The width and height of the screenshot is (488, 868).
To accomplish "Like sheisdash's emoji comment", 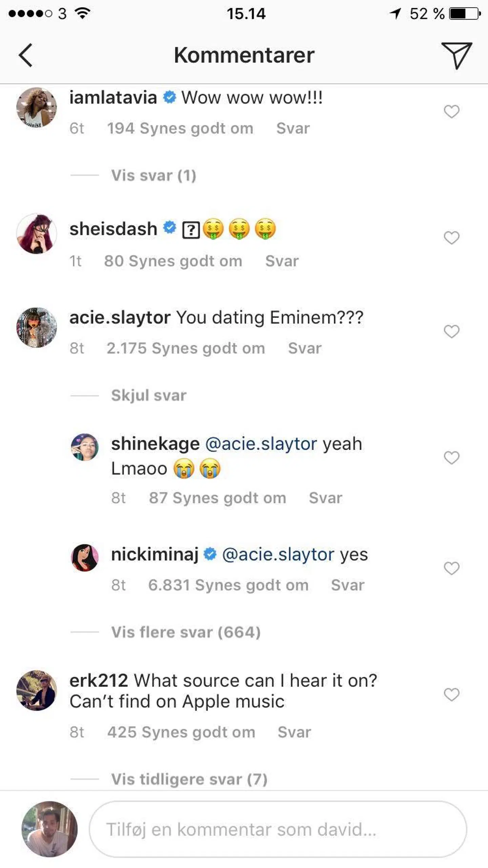I will coord(451,238).
